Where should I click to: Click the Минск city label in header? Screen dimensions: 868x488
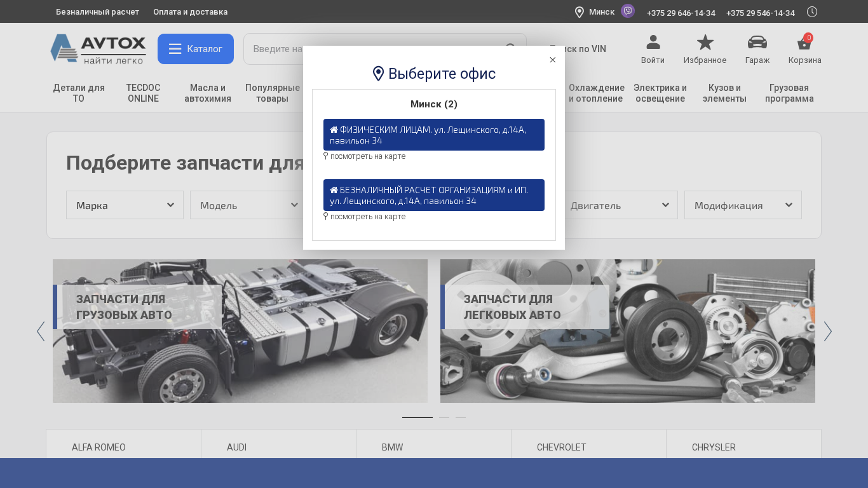click(602, 12)
